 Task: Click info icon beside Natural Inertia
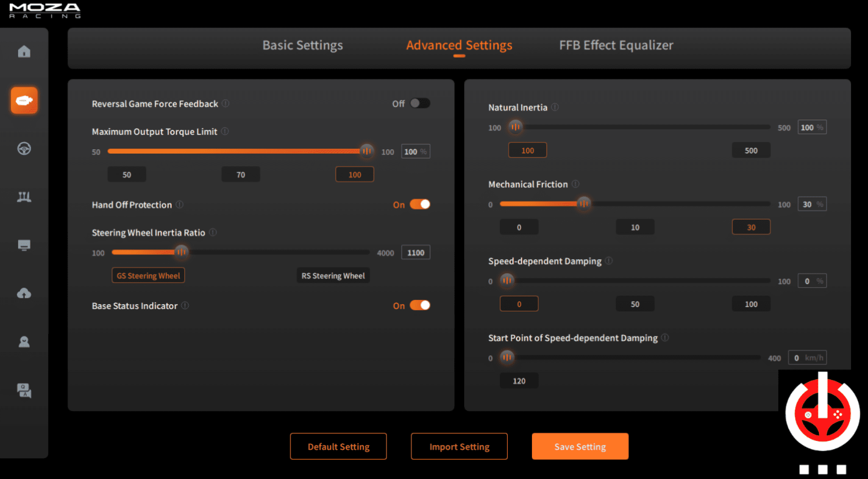pyautogui.click(x=555, y=107)
